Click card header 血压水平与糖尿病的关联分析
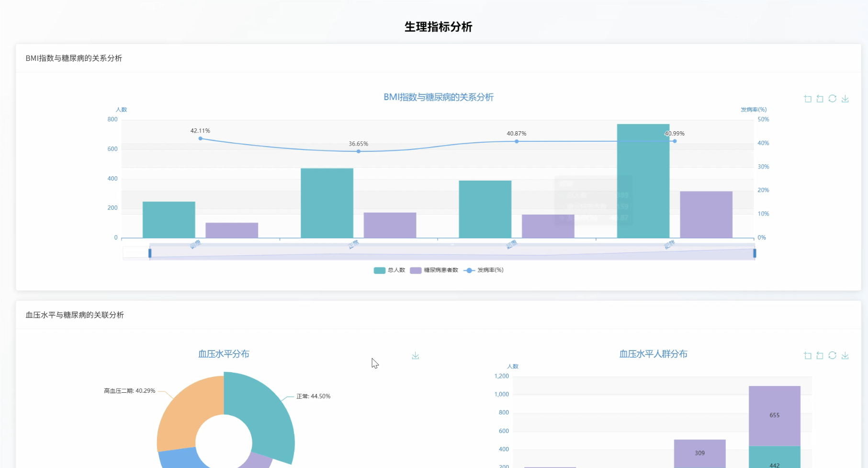This screenshot has height=468, width=868. [75, 315]
